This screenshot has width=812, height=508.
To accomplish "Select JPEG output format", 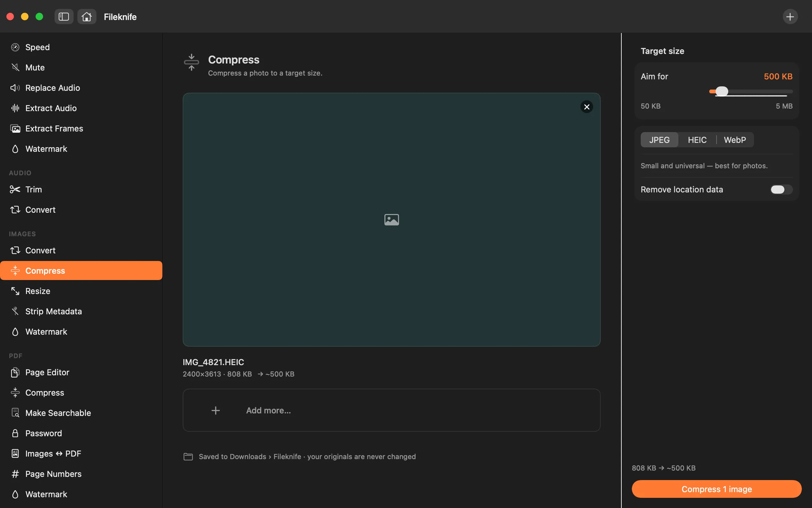I will pos(659,140).
